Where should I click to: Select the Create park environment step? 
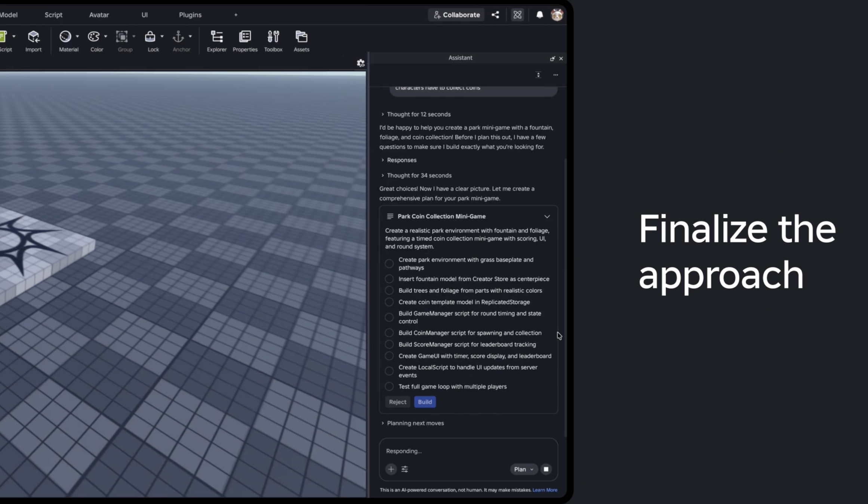point(389,264)
